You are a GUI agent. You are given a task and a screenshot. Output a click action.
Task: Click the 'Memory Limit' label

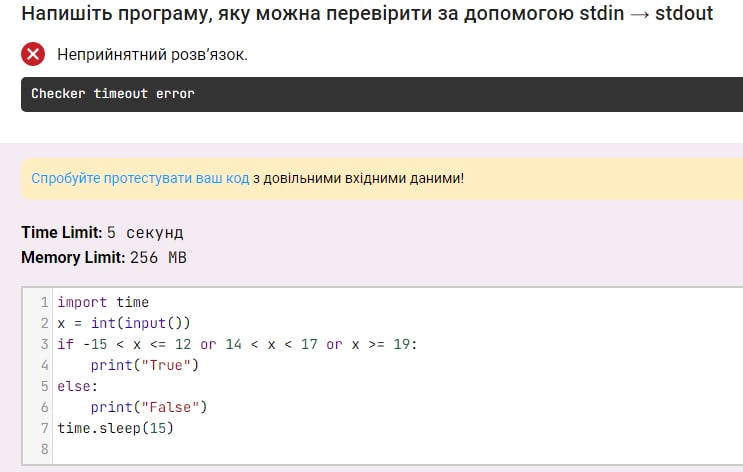[73, 257]
